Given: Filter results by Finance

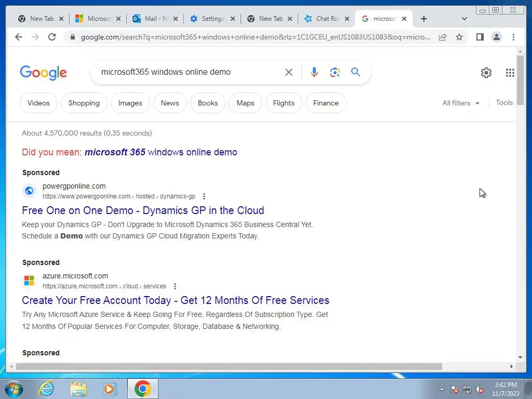Looking at the screenshot, I should (x=326, y=103).
